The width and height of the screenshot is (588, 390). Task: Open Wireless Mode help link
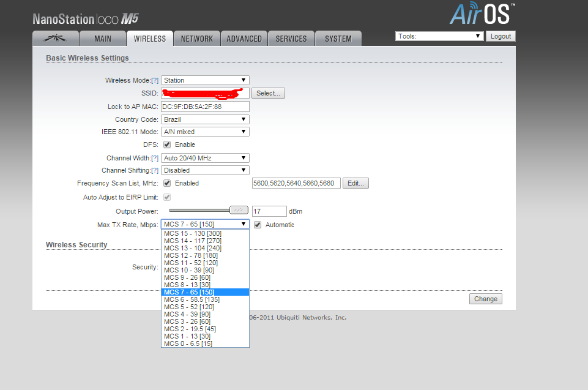tap(155, 80)
